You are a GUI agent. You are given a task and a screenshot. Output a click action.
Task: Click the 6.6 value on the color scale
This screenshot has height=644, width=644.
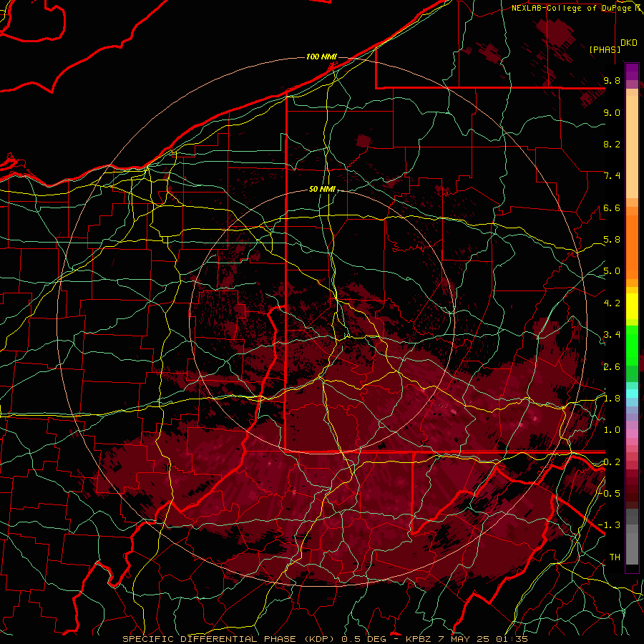tap(612, 208)
